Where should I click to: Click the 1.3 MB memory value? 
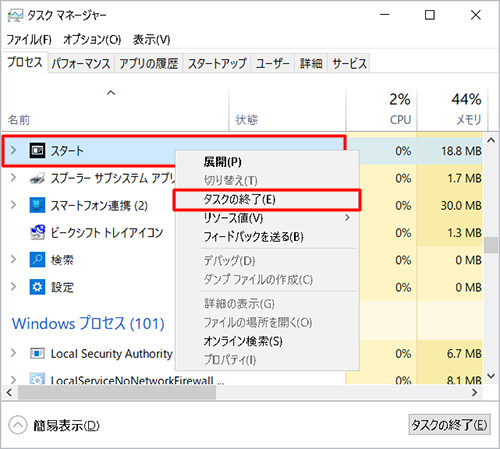point(464,233)
